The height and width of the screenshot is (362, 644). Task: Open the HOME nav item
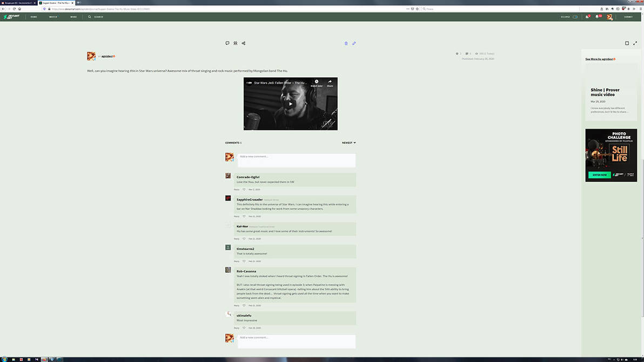pos(33,17)
